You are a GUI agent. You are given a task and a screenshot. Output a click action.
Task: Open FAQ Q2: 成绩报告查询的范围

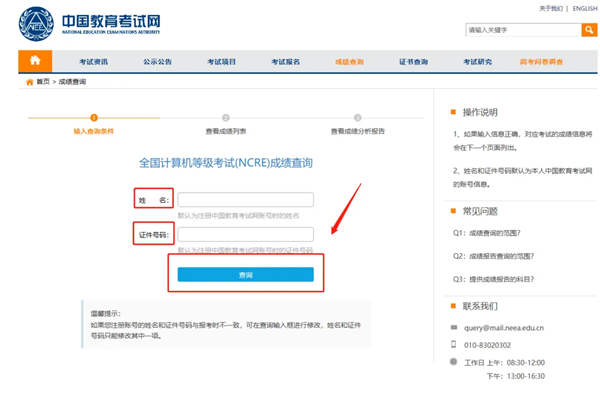point(493,256)
